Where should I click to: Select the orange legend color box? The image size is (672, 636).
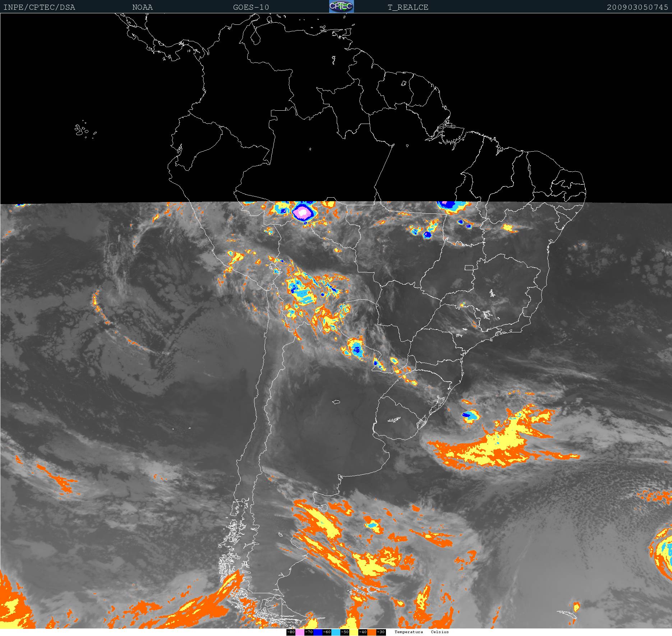pos(372,632)
